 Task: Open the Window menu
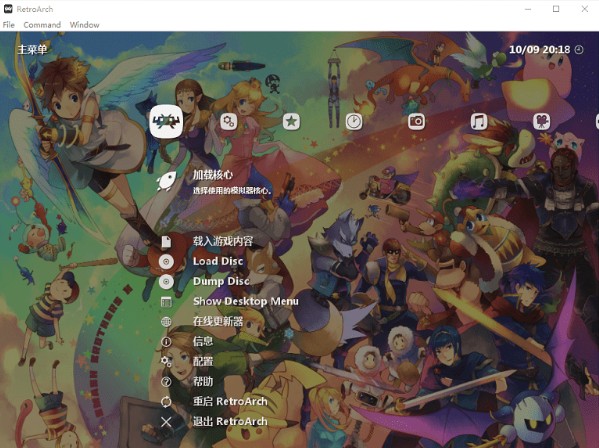[x=84, y=25]
